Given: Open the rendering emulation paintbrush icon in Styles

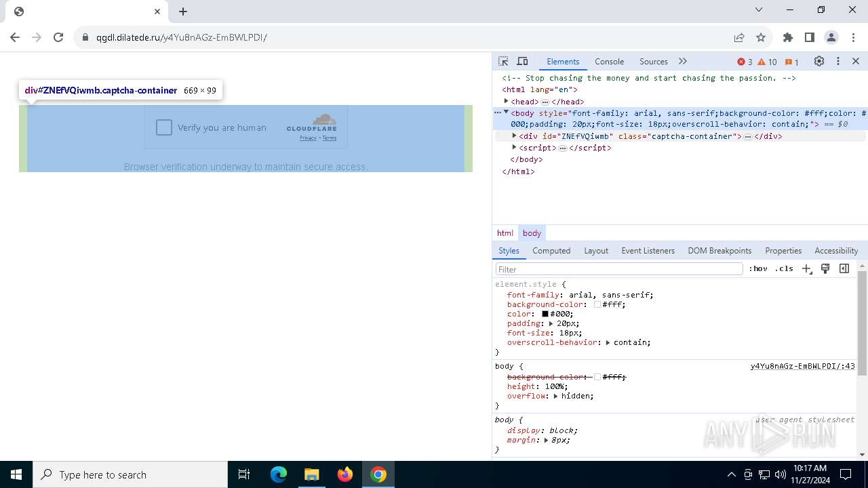Looking at the screenshot, I should tap(825, 268).
